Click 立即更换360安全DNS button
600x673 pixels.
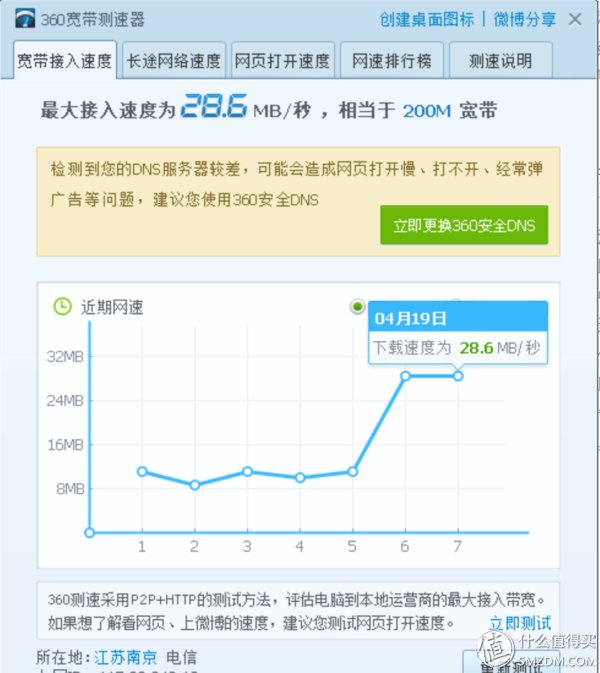coord(464,225)
